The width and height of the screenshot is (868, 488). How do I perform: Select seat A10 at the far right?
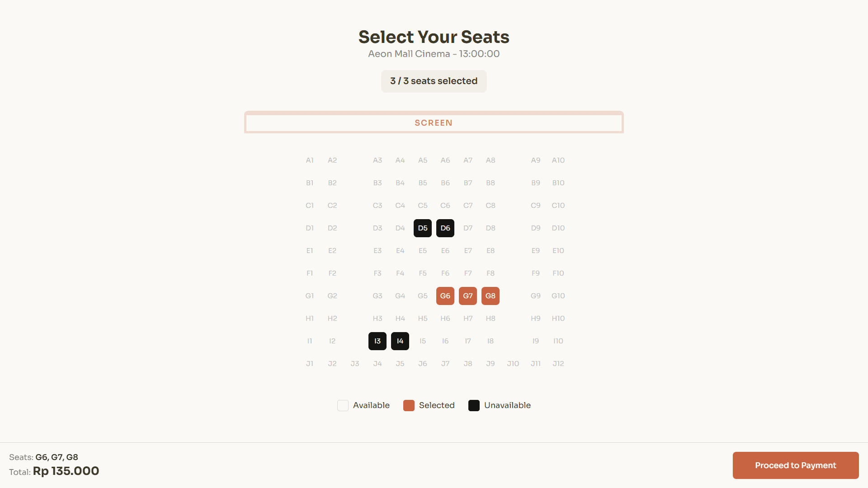(558, 160)
